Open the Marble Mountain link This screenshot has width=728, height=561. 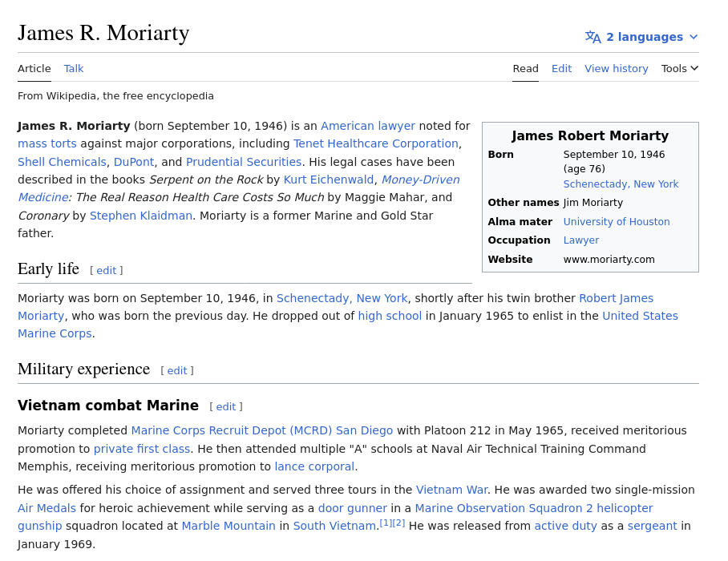coord(229,527)
